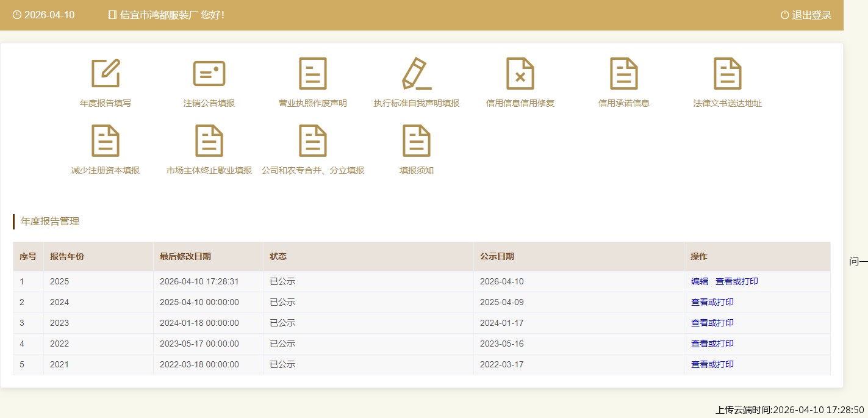868x418 pixels.
Task: Open the 填报须知 icon
Action: pyautogui.click(x=417, y=141)
